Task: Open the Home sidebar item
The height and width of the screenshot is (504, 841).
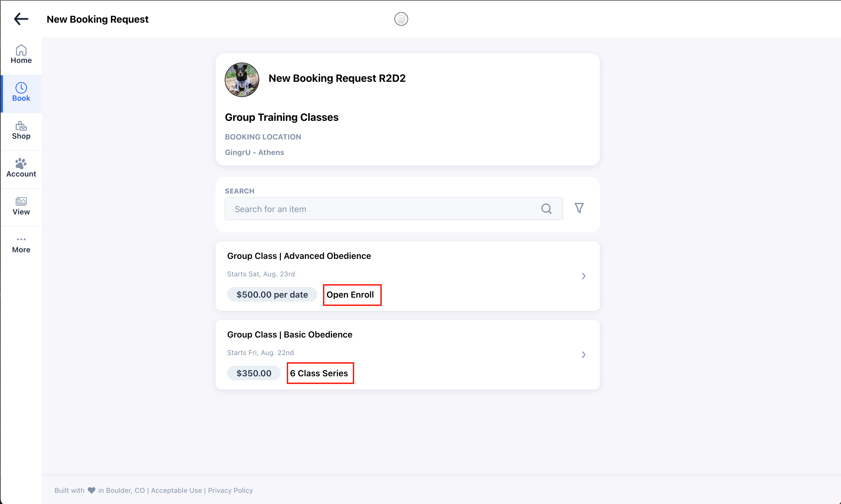Action: (21, 54)
